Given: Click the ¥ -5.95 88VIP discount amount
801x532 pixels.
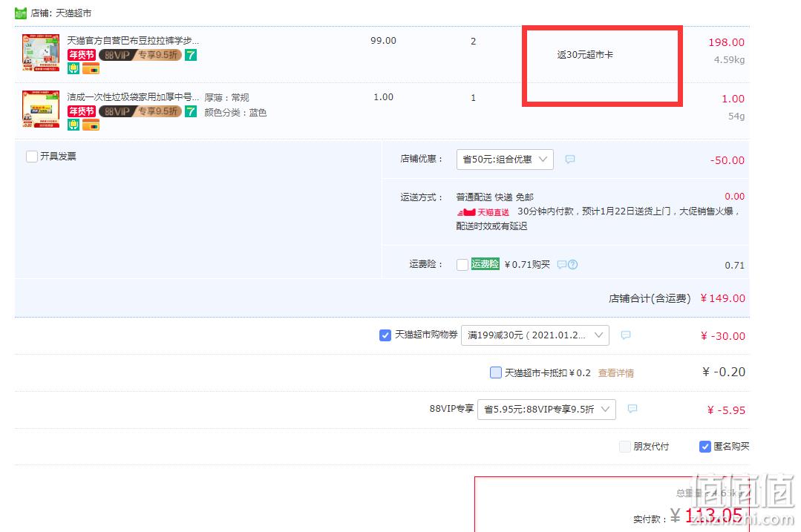Looking at the screenshot, I should [726, 410].
